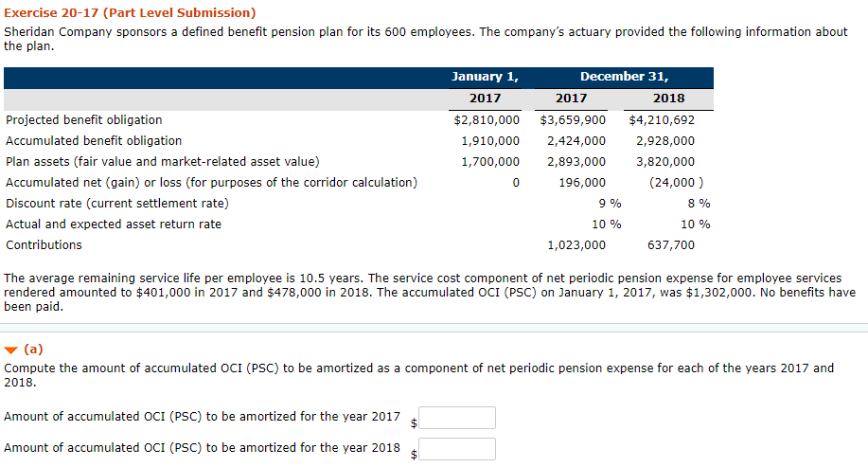Image resolution: width=868 pixels, height=467 pixels.
Task: Select the January 1, column header
Action: [x=485, y=77]
